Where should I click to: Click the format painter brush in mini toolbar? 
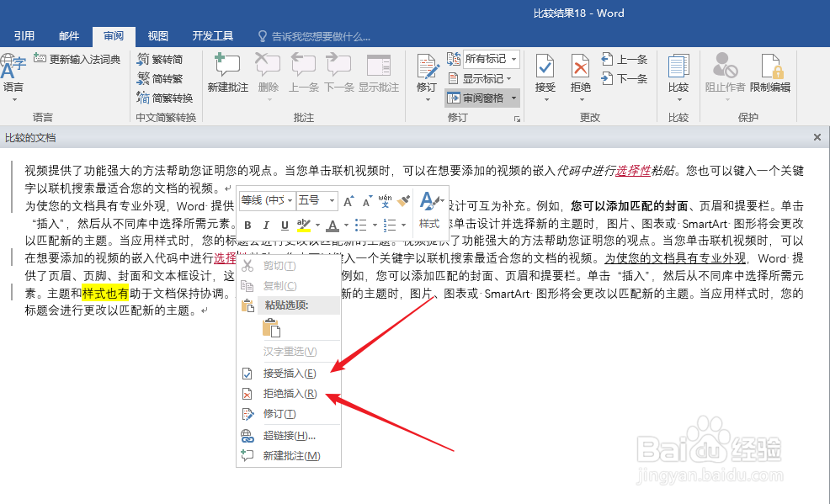pos(403,200)
